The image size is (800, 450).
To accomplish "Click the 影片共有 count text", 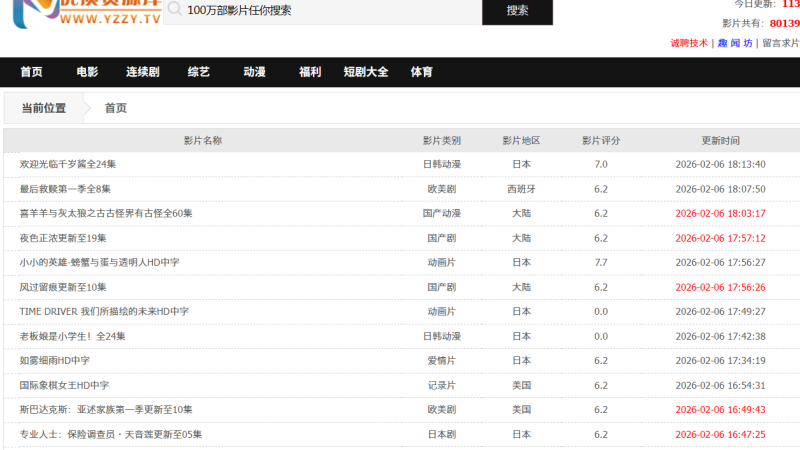I will [761, 23].
